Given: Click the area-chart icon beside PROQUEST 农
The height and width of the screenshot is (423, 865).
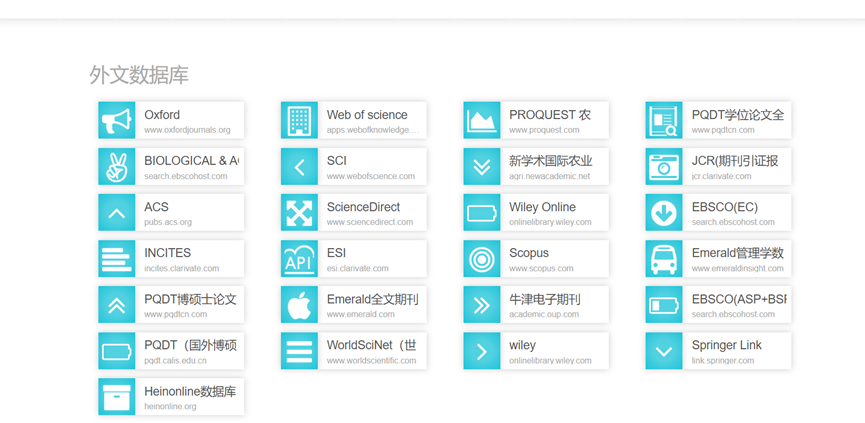Looking at the screenshot, I should (482, 120).
